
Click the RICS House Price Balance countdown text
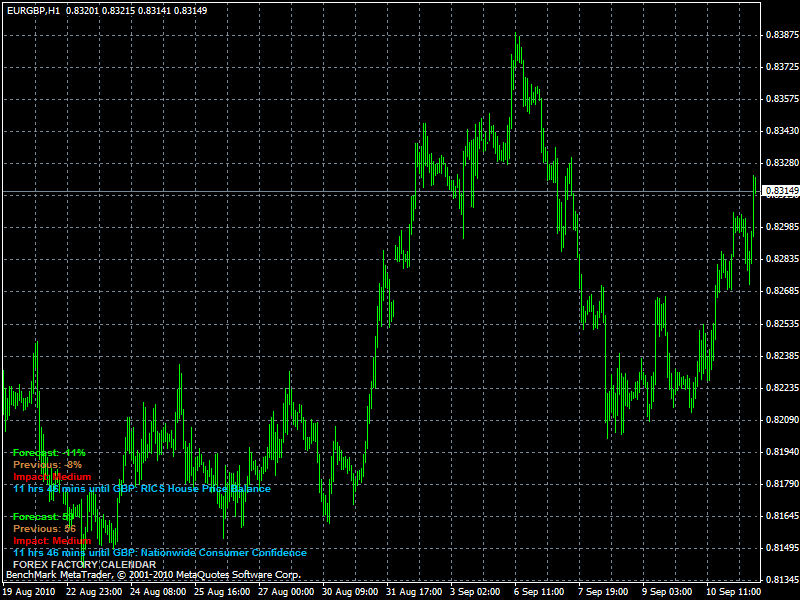coord(142,489)
